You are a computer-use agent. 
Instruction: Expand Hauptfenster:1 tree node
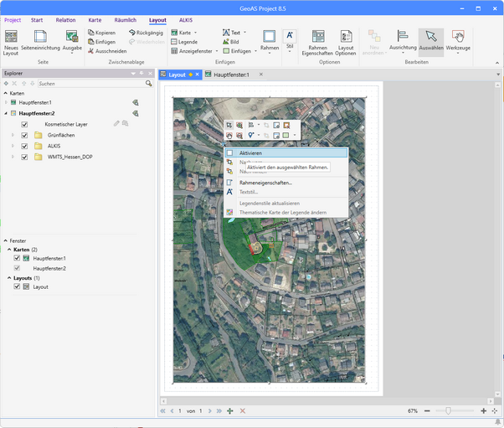coord(6,102)
